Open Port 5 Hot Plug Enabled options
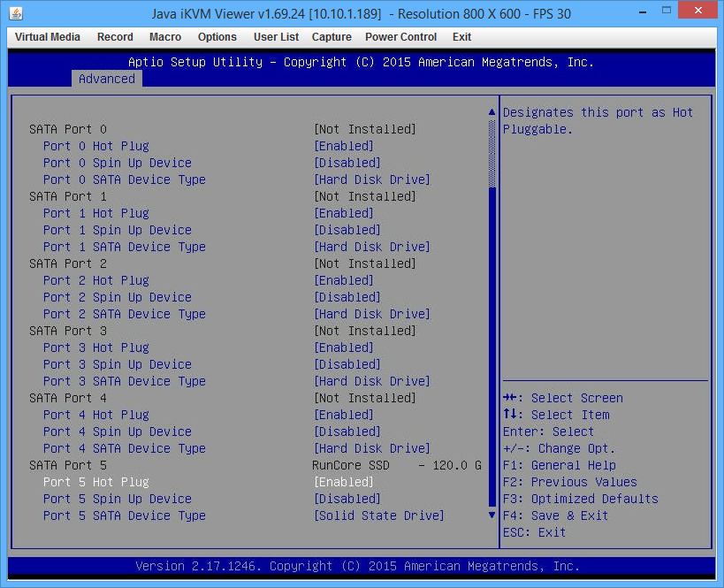 pos(344,482)
